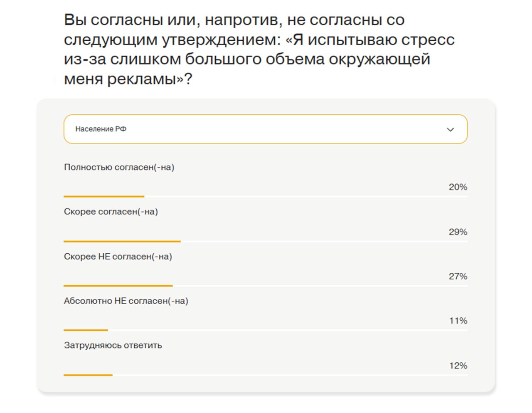Select the «Полностью согласен(-на)» answer label
Viewport: 532px width, 413px height.
[x=119, y=167]
